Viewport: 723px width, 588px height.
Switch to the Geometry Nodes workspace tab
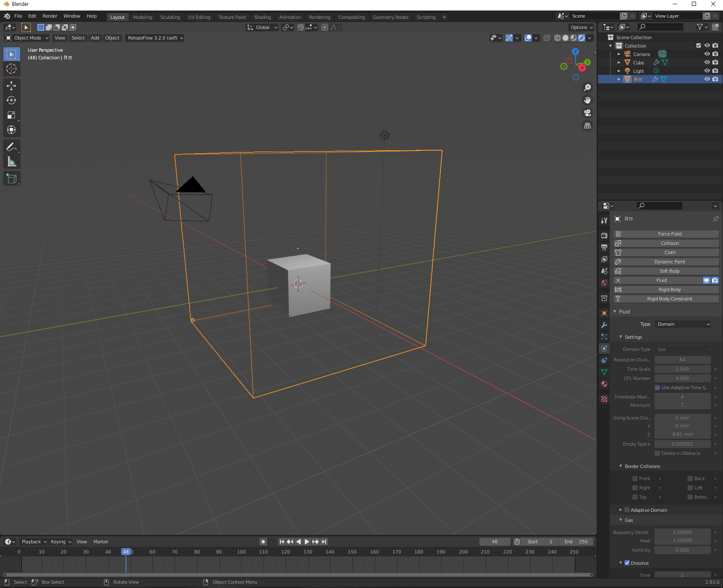coord(391,17)
